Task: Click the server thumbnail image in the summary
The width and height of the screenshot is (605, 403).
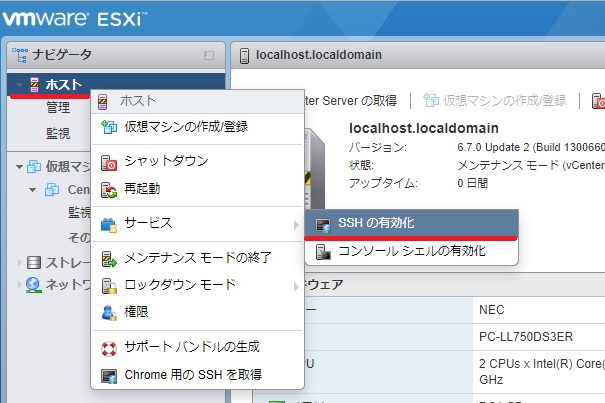Action: point(314,169)
